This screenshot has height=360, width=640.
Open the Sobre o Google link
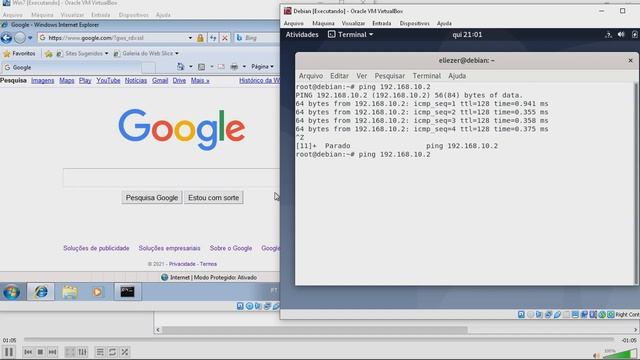[231, 248]
